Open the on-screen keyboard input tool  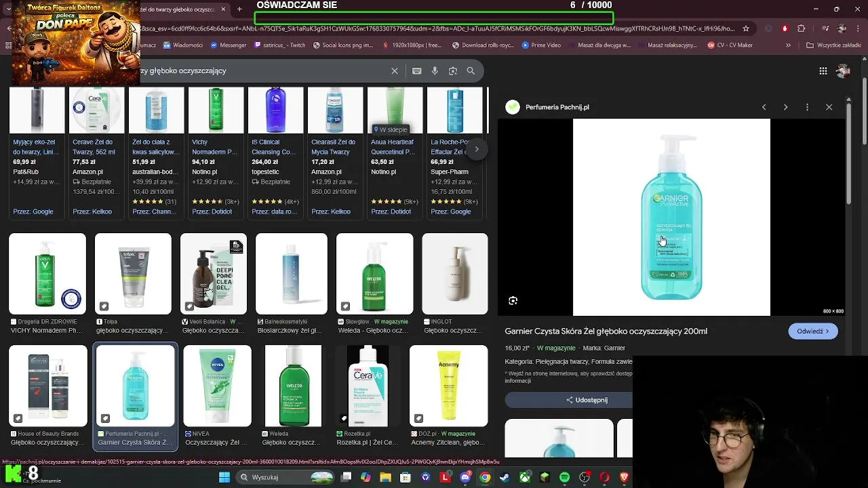pos(416,70)
